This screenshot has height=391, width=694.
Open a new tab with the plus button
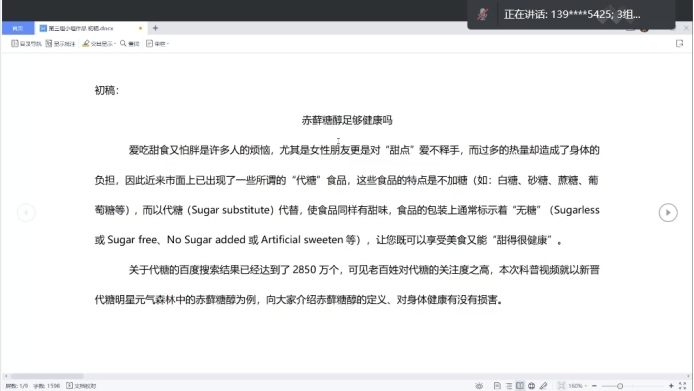[155, 28]
